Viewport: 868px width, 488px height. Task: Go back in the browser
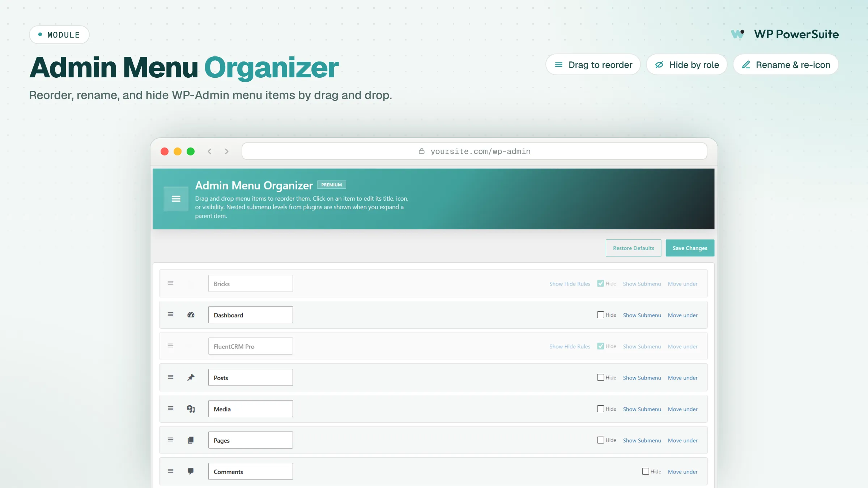click(x=209, y=151)
